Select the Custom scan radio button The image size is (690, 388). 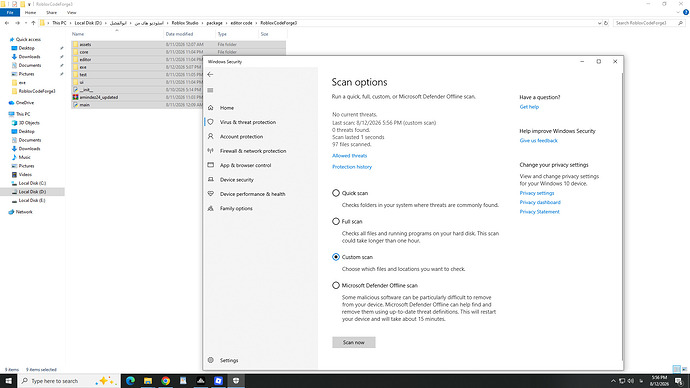click(336, 257)
